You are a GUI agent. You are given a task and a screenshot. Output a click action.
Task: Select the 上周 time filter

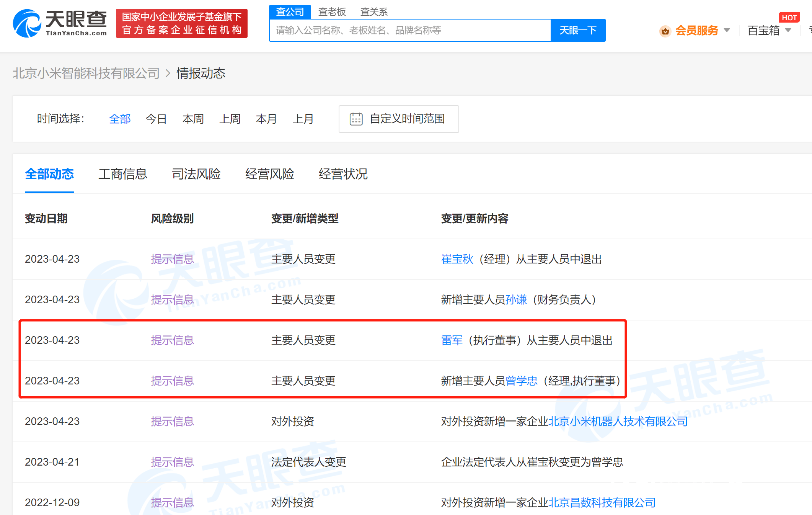(230, 119)
